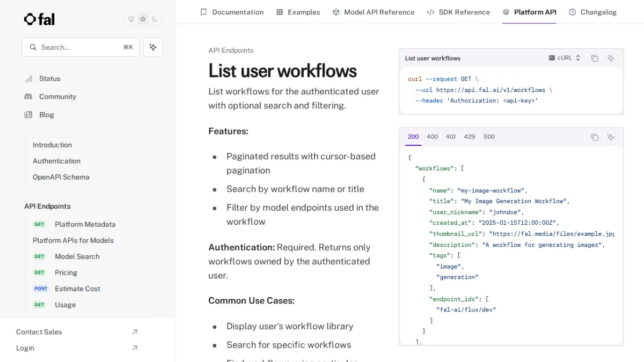Select the 500 response tab
Image resolution: width=644 pixels, height=362 pixels.
pyautogui.click(x=489, y=137)
